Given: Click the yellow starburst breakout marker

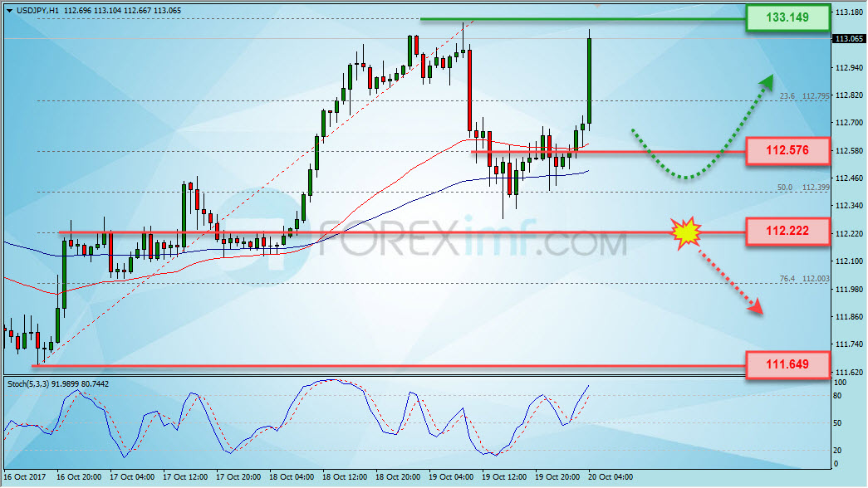Looking at the screenshot, I should coord(686,232).
